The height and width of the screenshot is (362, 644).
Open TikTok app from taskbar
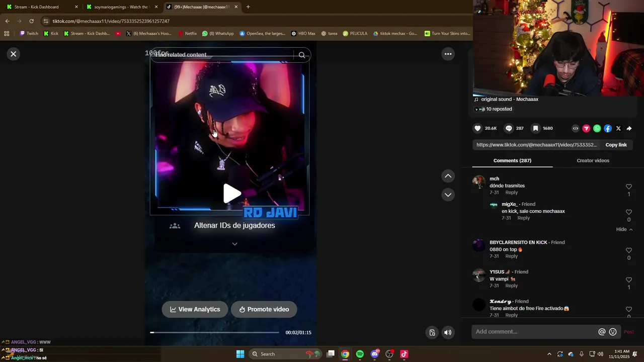(x=404, y=354)
